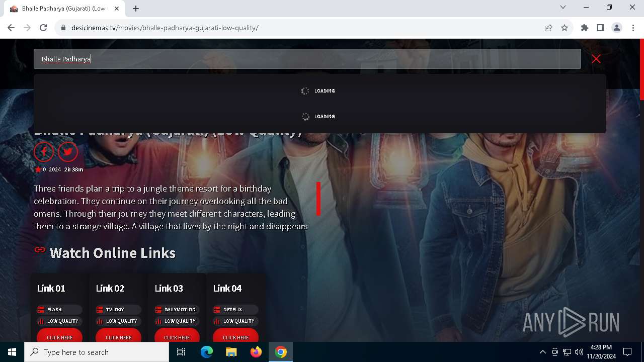Click the address bar URL
This screenshot has width=644, height=362.
tap(165, 28)
